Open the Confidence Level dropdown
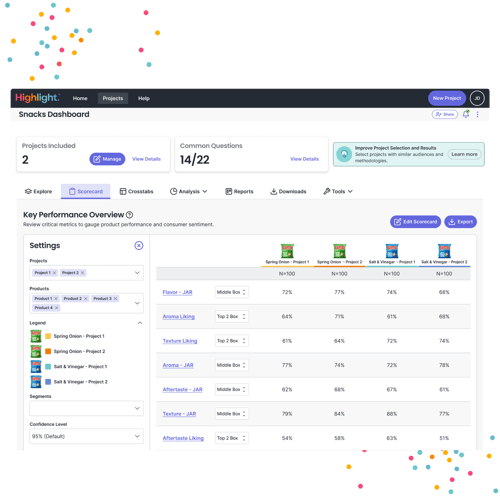Screen dimensions: 500x500 86,436
